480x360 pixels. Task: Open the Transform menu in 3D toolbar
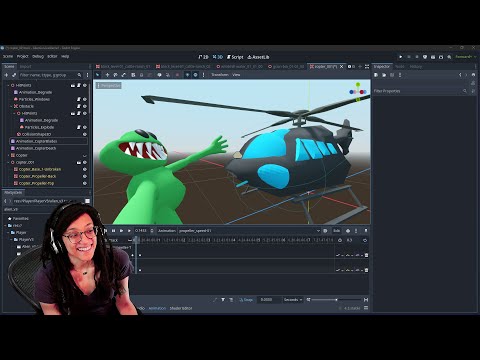pyautogui.click(x=220, y=75)
